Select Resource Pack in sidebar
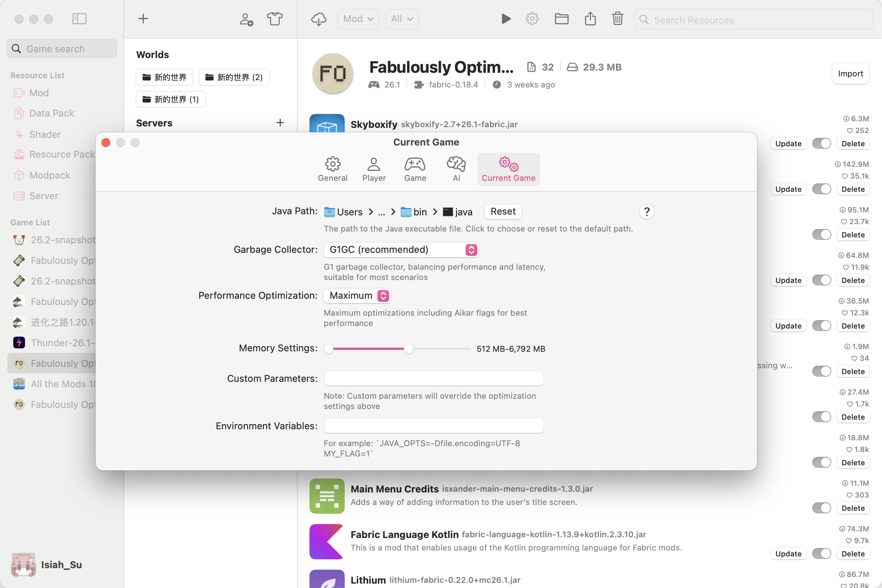Screen dimensions: 882x588 [x=54, y=154]
